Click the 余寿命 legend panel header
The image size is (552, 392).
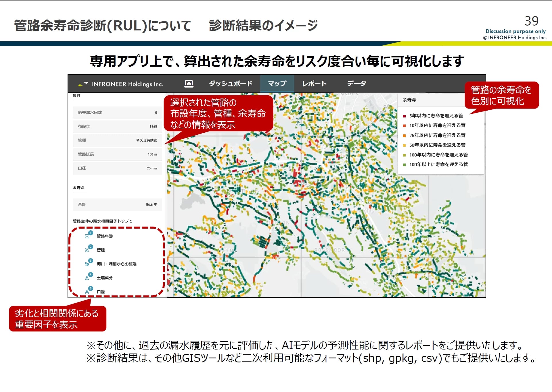pos(409,100)
